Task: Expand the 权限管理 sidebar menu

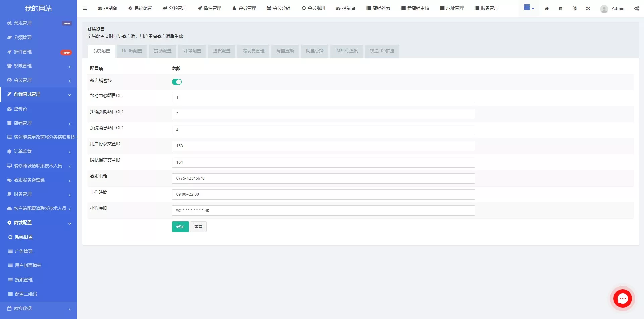Action: tap(39, 66)
